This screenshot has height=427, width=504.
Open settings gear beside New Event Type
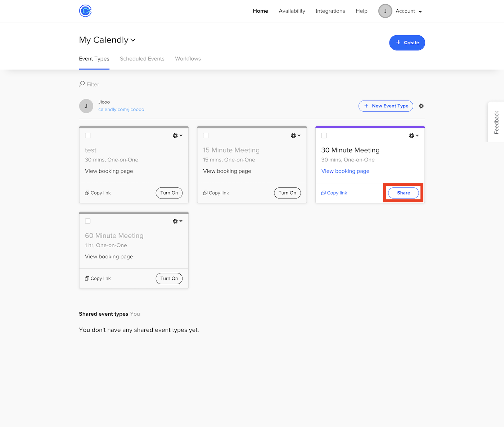click(421, 106)
